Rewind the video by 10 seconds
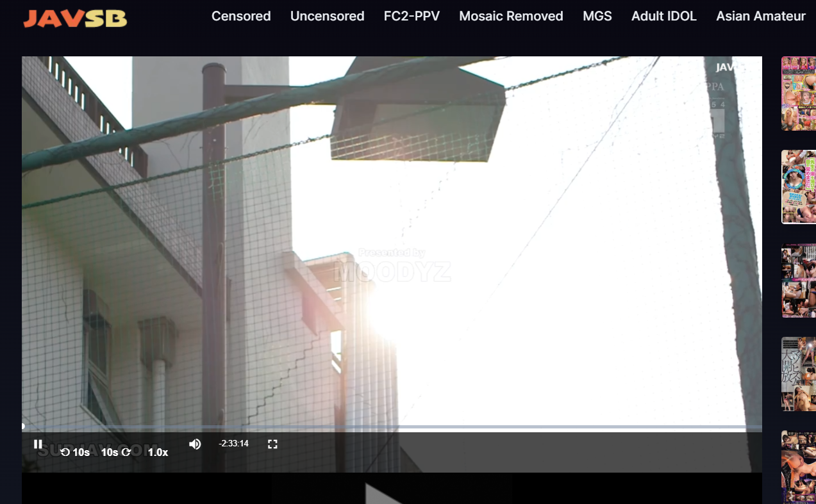 [x=75, y=452]
